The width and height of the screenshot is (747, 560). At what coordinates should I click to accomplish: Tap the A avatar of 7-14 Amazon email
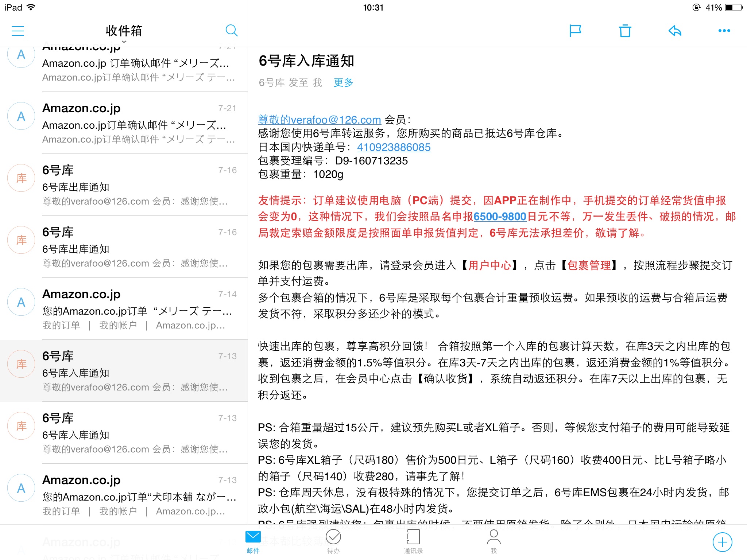click(22, 302)
